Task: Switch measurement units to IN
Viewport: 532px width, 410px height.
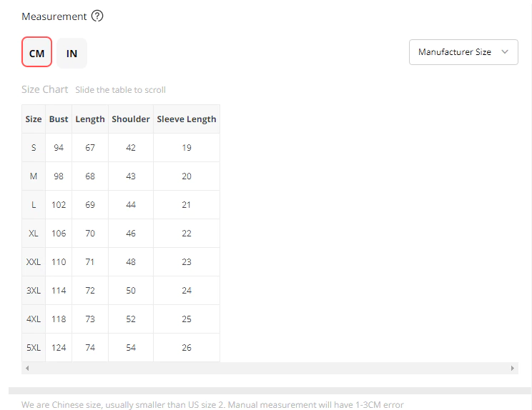Action: tap(72, 53)
